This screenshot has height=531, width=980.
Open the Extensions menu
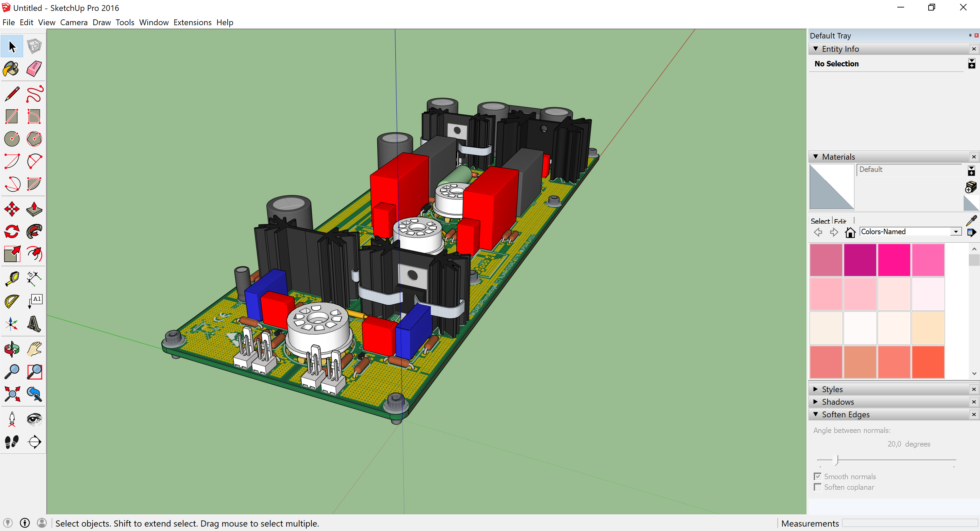tap(193, 22)
